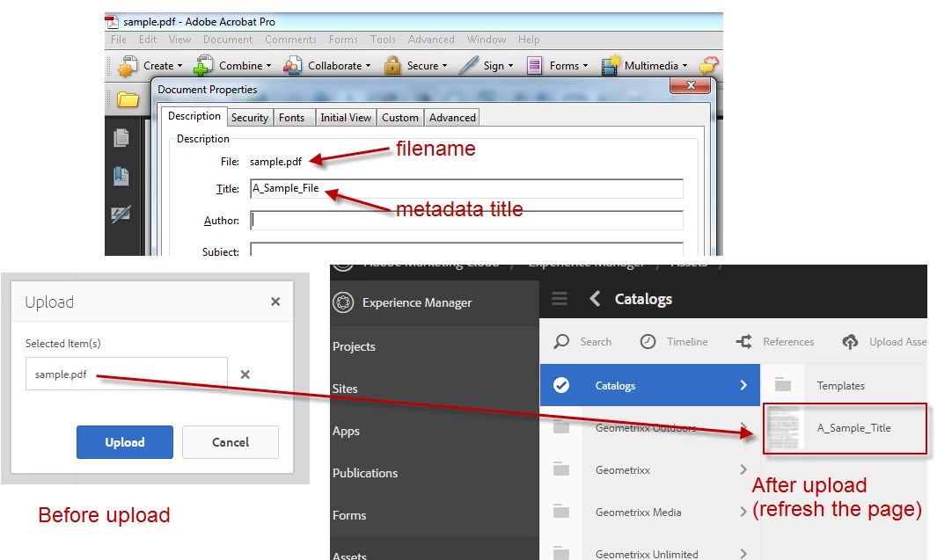Open the Multimedia dropdown arrow
The height and width of the screenshot is (560, 937).
(684, 66)
